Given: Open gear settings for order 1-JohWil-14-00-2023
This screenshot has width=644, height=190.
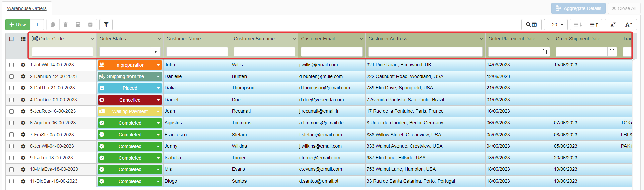Looking at the screenshot, I should click(x=23, y=65).
